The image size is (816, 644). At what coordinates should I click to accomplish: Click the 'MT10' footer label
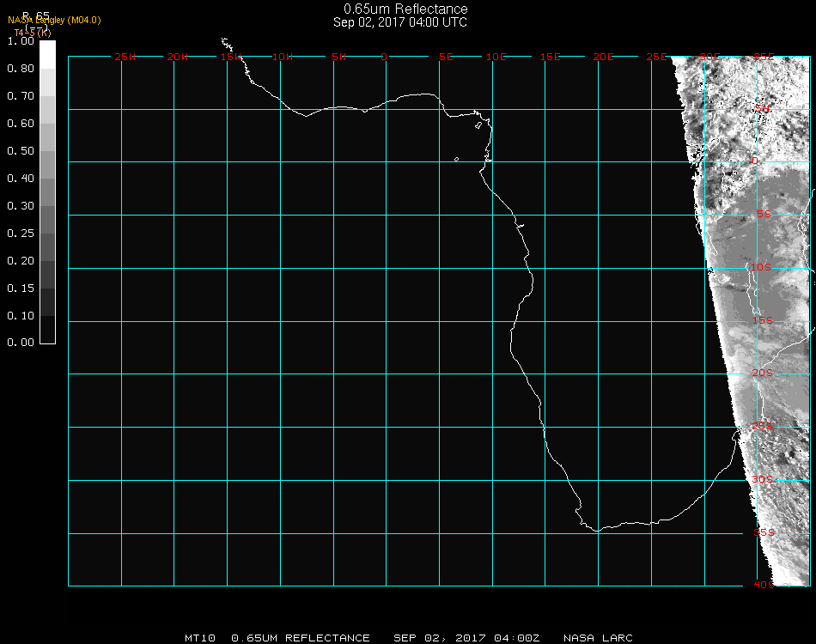200,638
